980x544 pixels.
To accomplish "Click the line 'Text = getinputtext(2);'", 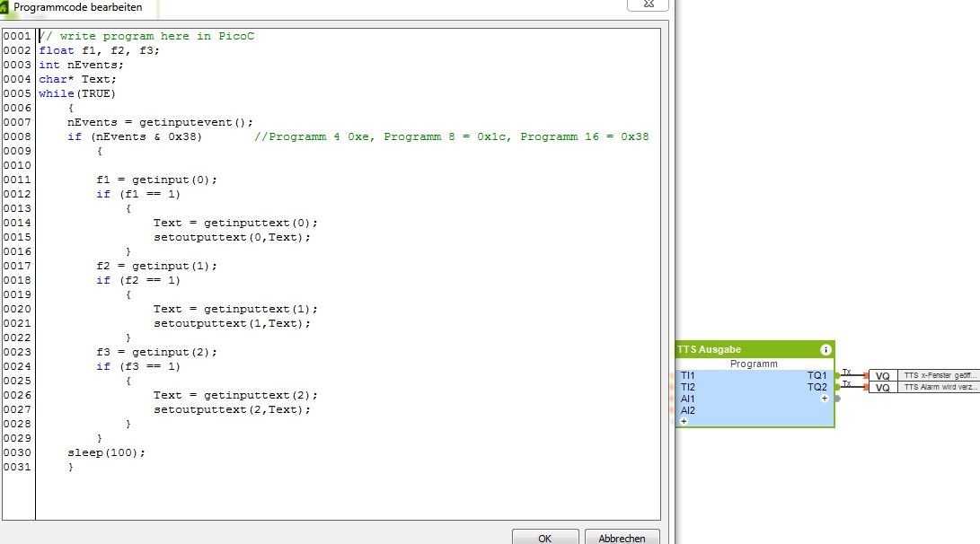I will 235,395.
